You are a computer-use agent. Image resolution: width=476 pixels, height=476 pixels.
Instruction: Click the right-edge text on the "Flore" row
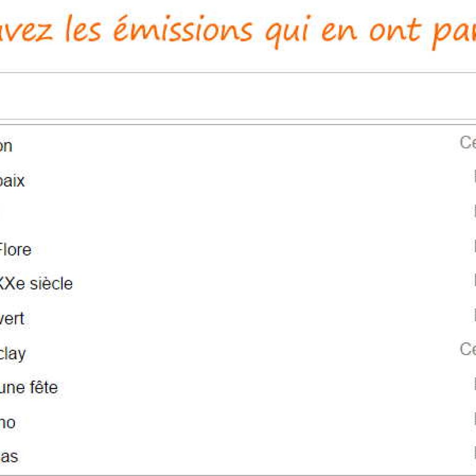click(x=475, y=245)
